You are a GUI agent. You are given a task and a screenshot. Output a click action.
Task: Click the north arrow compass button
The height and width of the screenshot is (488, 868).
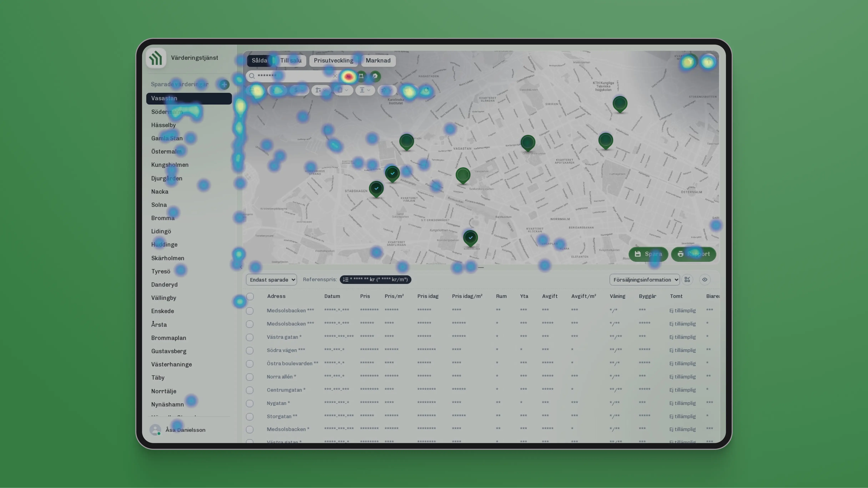pos(708,62)
